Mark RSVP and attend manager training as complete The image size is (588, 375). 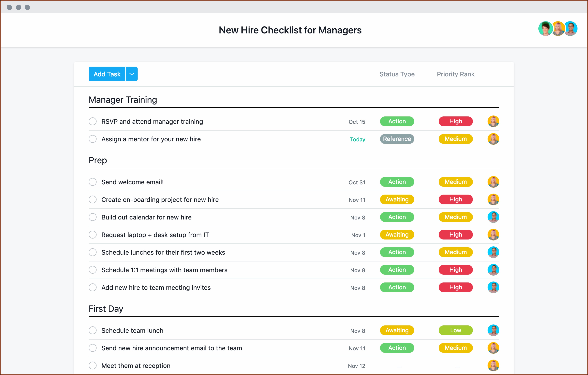pyautogui.click(x=93, y=121)
